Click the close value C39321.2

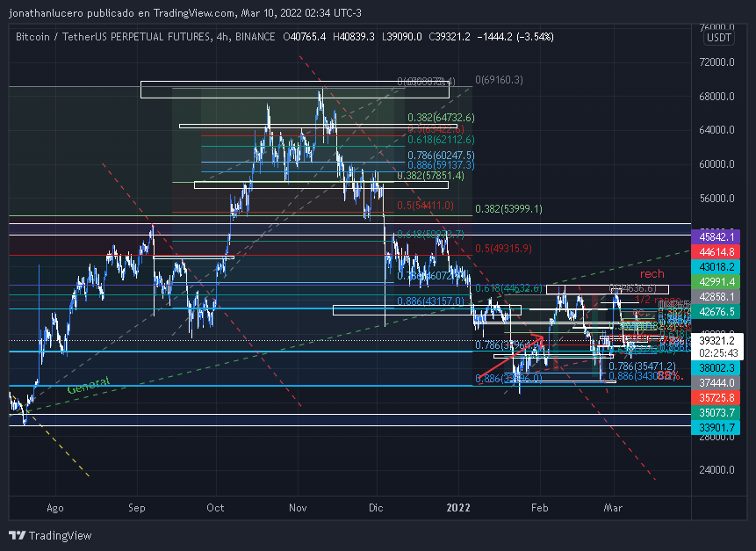click(x=450, y=37)
